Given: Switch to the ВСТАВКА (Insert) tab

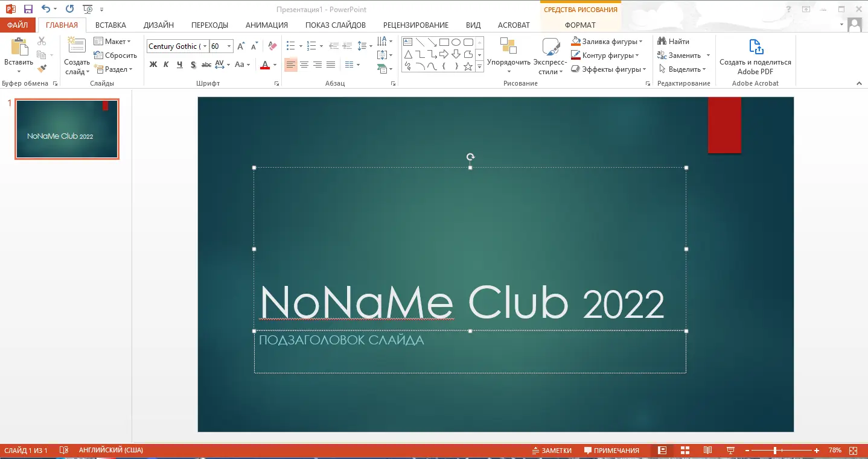Looking at the screenshot, I should click(110, 25).
